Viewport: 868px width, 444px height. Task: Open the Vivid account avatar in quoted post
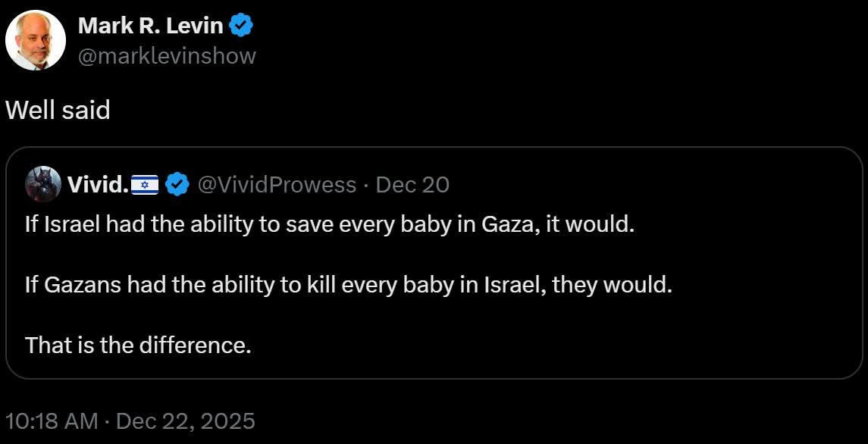tap(43, 184)
